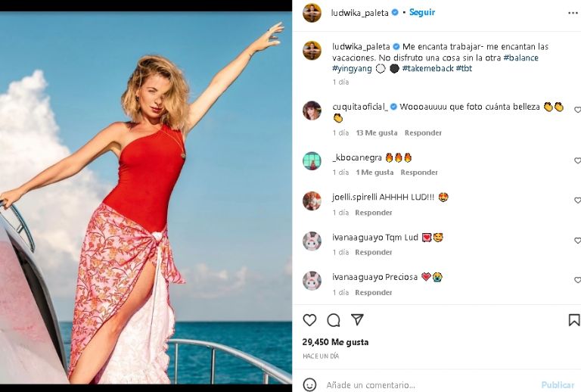Like cuquitaoficial_ comment heart
This screenshot has width=581, height=392.
(577, 110)
